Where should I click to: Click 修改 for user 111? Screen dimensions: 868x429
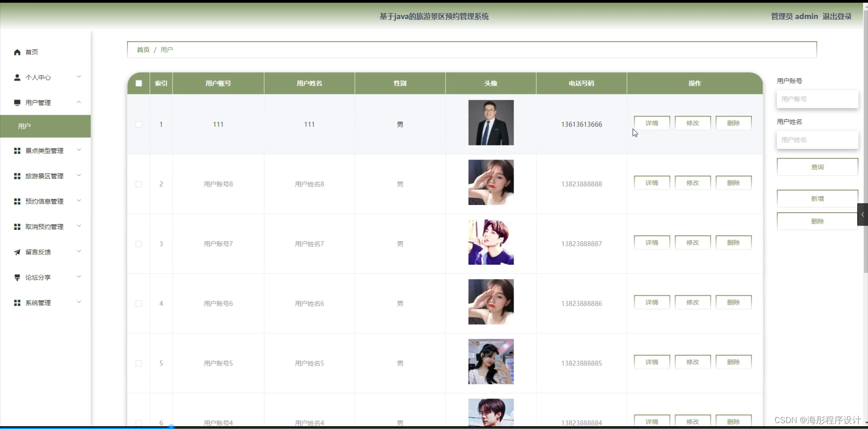[693, 123]
